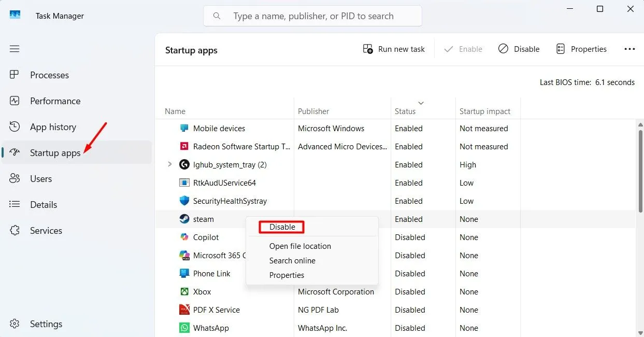Click the scrollbar down arrow
644x337 pixels.
tap(640, 332)
